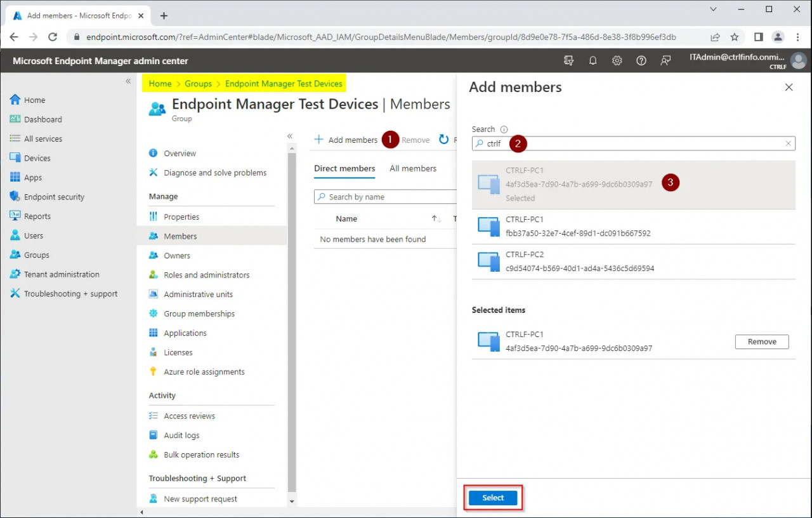Open the directory and subscription filter icon
812x518 pixels.
[x=569, y=61]
